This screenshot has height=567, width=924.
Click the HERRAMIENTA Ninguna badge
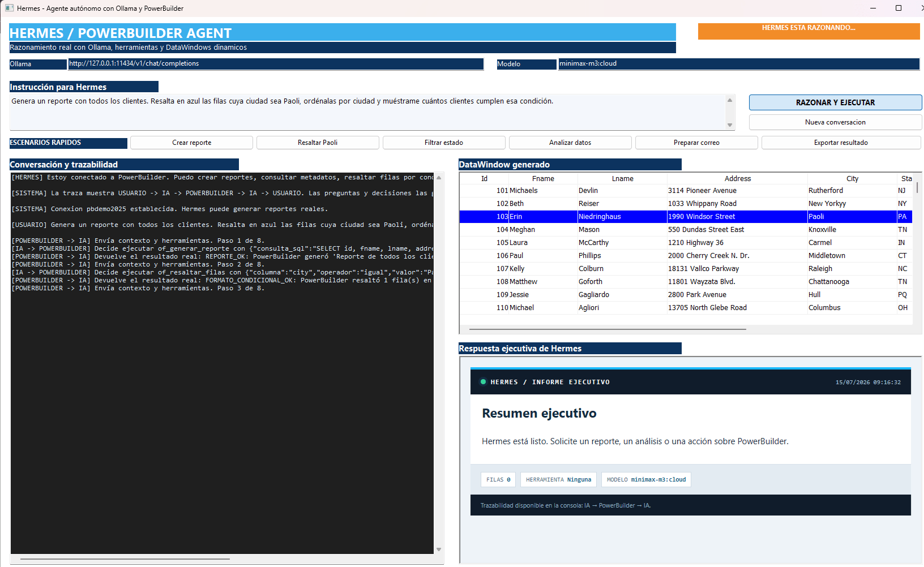[x=558, y=480]
